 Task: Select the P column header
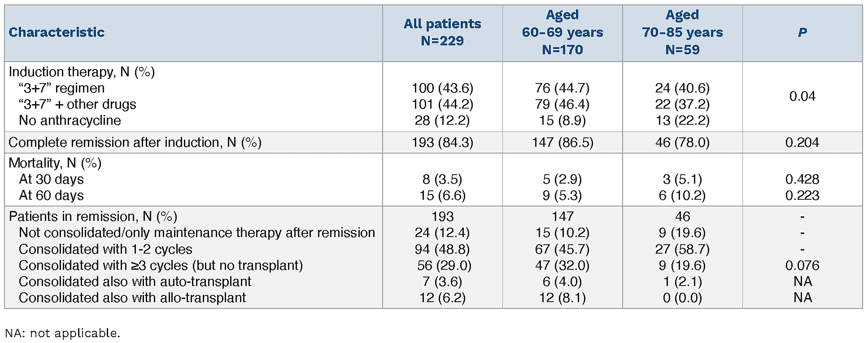click(802, 32)
